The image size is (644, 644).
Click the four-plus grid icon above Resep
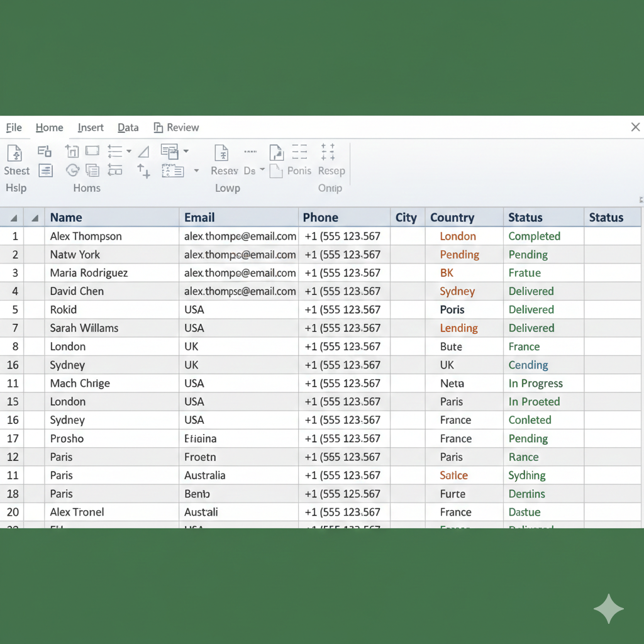(x=328, y=152)
